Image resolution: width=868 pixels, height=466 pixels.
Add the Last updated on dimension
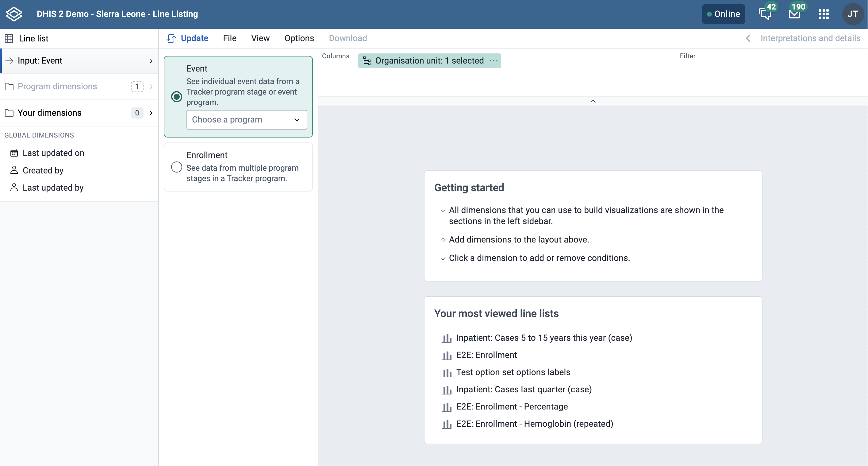pos(53,153)
